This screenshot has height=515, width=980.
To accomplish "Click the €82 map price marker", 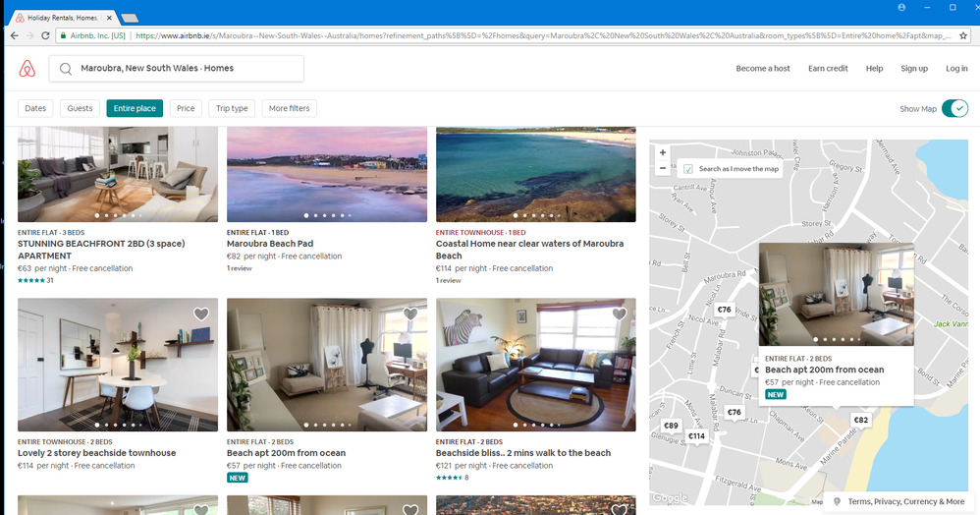I will point(860,420).
